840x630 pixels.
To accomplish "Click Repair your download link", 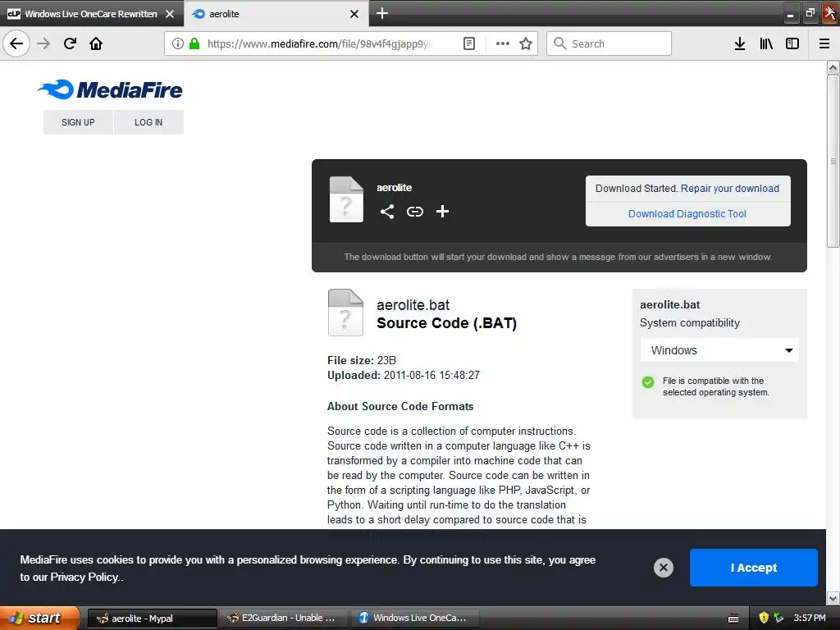I will coord(729,189).
